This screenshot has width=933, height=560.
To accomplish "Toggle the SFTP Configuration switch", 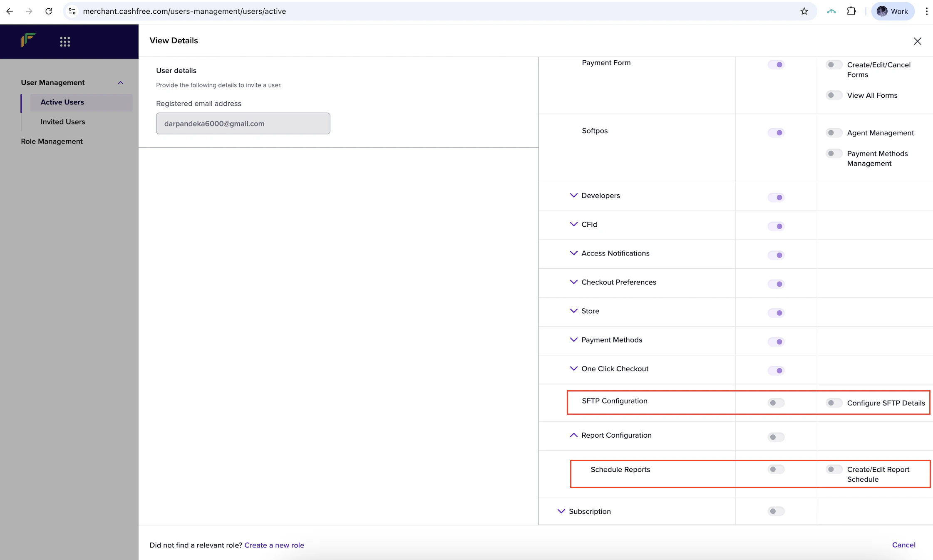I will pyautogui.click(x=776, y=403).
